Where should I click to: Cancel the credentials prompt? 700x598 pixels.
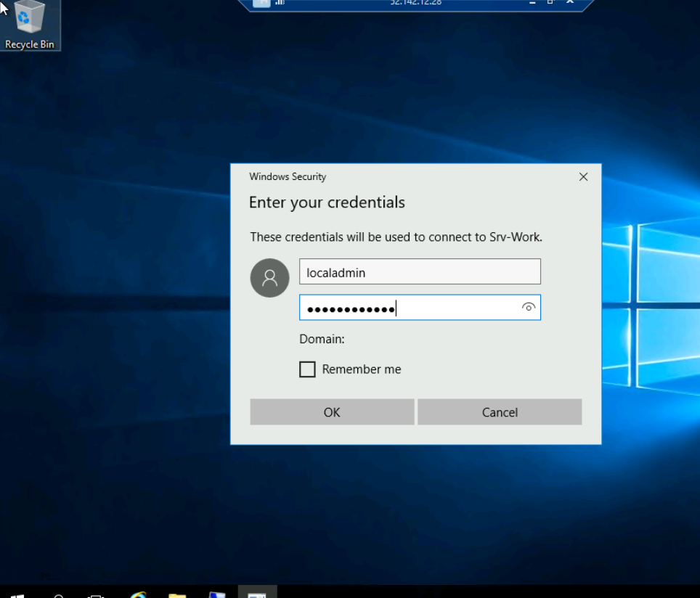pyautogui.click(x=500, y=412)
